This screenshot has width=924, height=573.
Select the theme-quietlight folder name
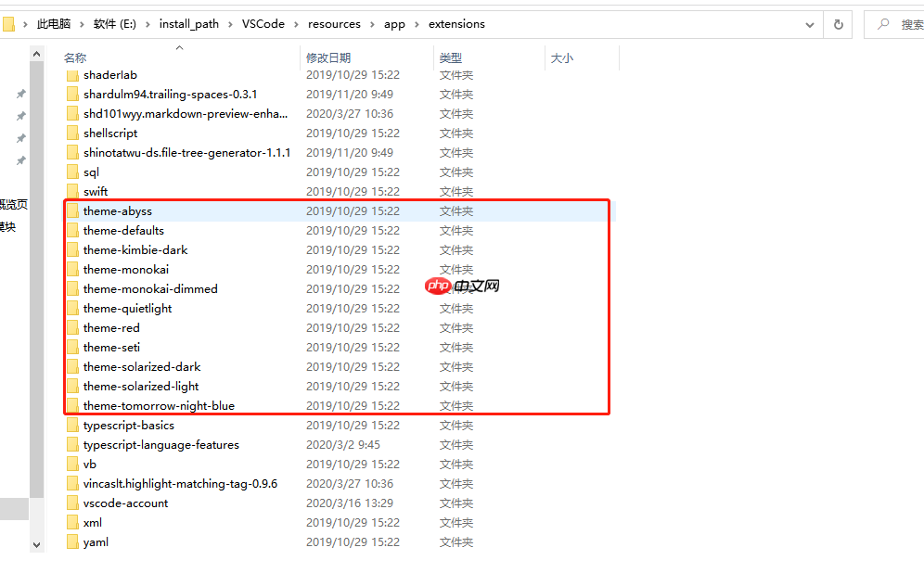pos(128,308)
